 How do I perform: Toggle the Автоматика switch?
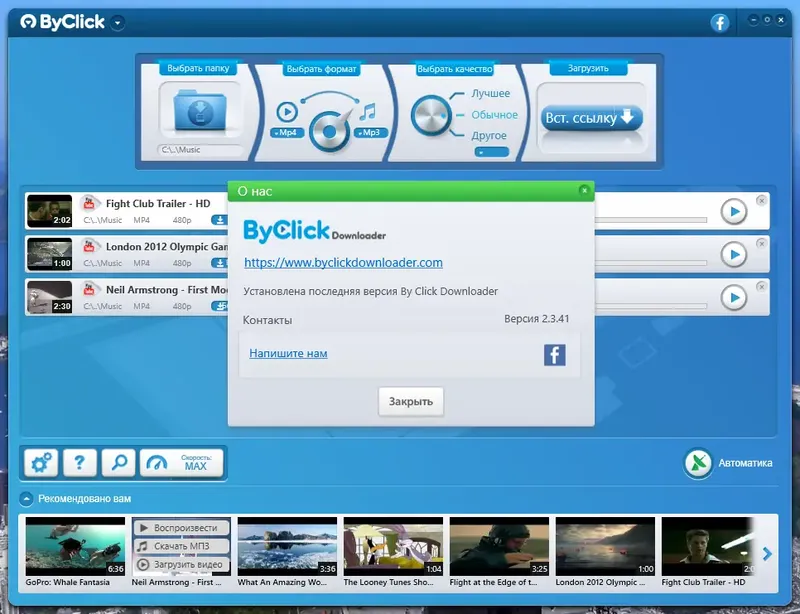point(697,464)
